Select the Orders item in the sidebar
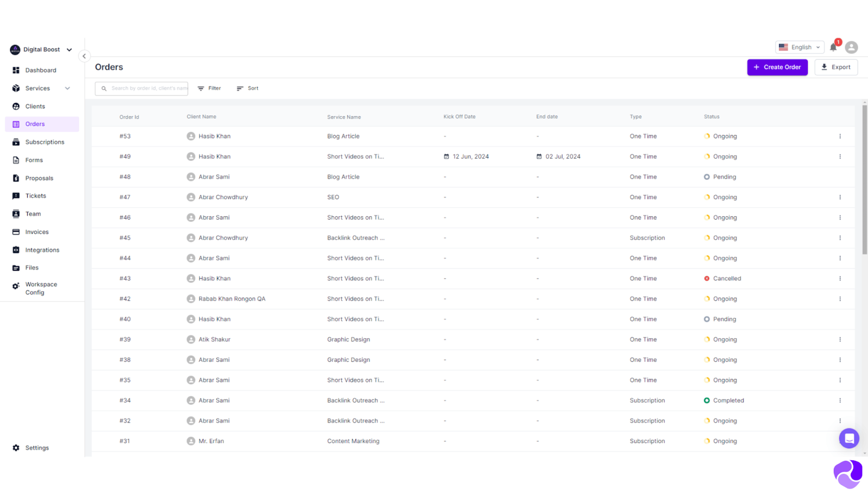The image size is (868, 495). tap(35, 124)
